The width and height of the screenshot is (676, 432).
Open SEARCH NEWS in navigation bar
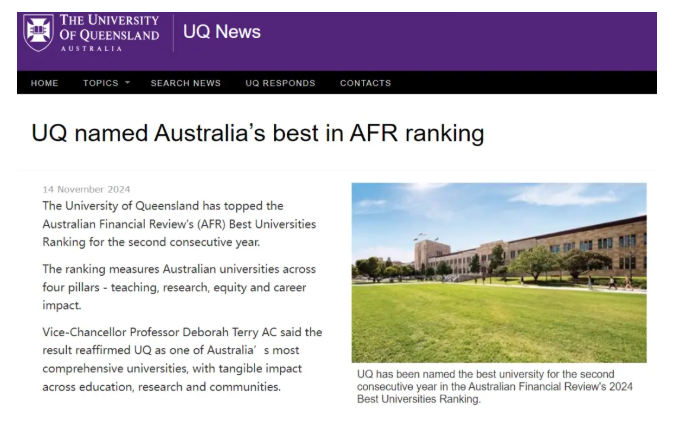(x=185, y=83)
